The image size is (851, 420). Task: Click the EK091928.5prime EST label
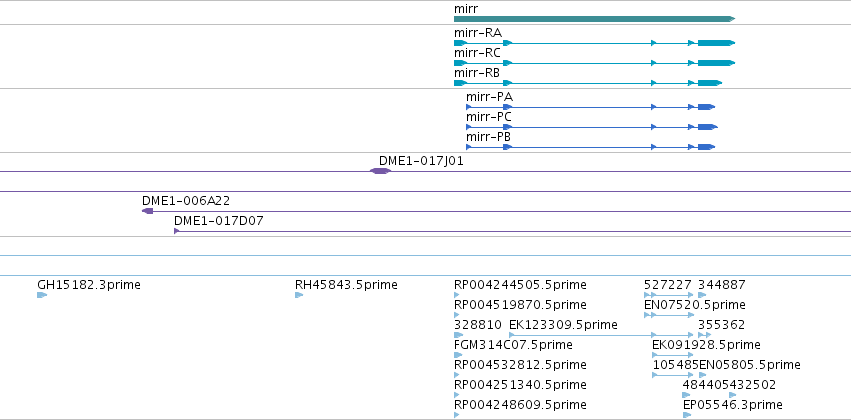point(706,345)
